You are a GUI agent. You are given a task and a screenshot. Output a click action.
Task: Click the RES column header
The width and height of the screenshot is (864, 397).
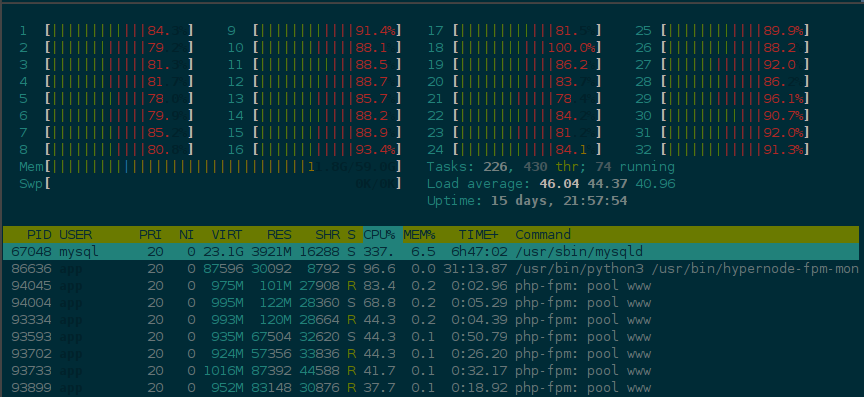coord(279,235)
